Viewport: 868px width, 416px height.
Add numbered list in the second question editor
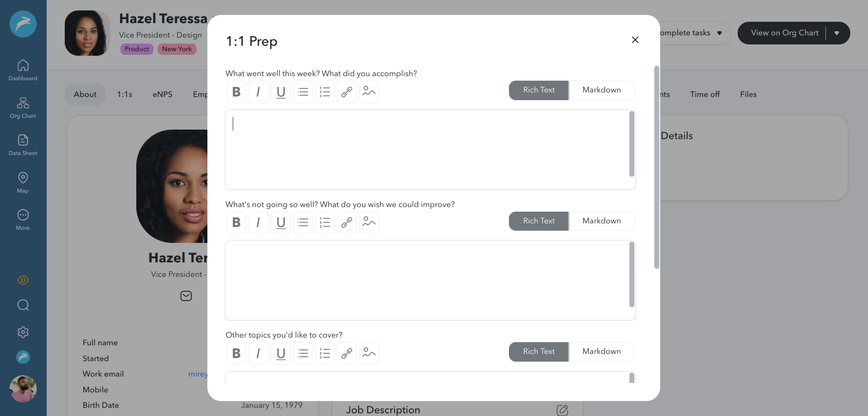(x=325, y=223)
